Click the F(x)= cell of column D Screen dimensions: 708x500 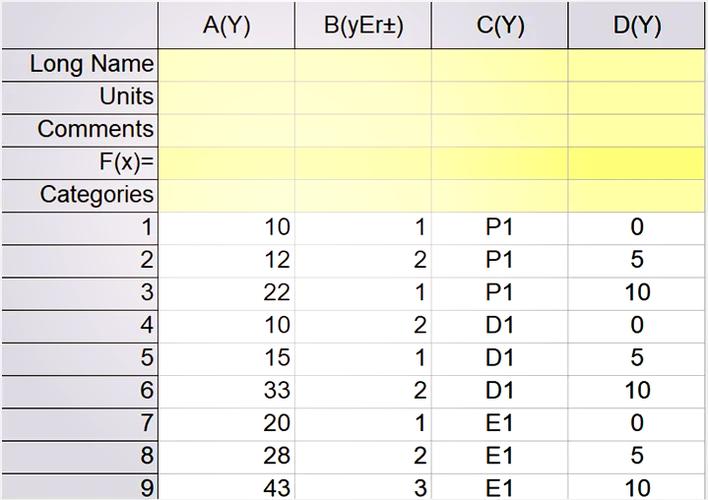[637, 162]
